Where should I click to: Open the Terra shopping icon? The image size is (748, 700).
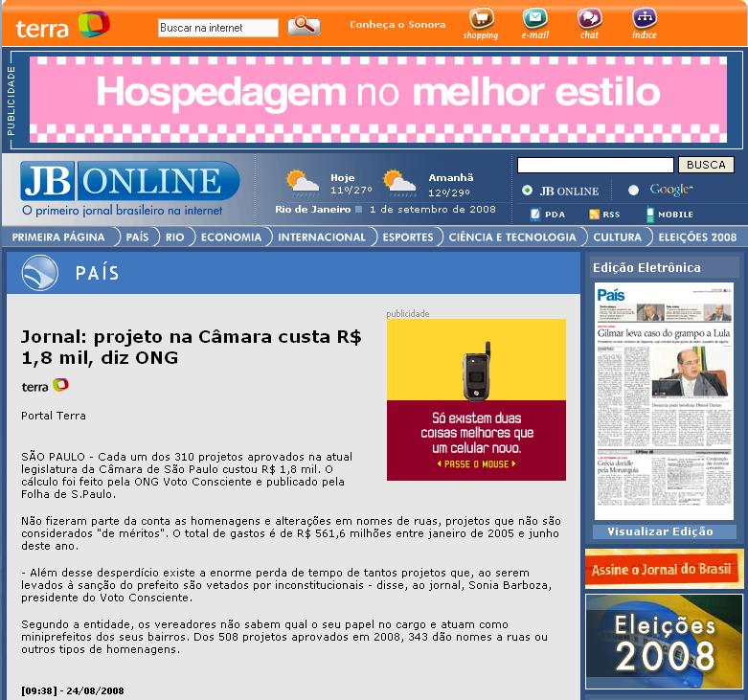coord(481,19)
